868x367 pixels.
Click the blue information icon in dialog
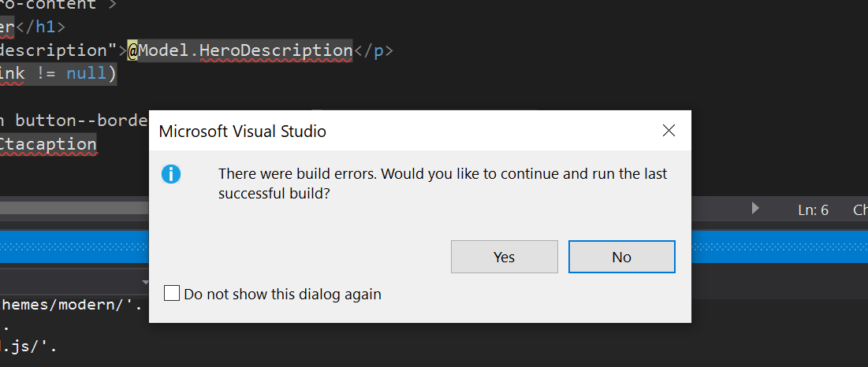(171, 174)
